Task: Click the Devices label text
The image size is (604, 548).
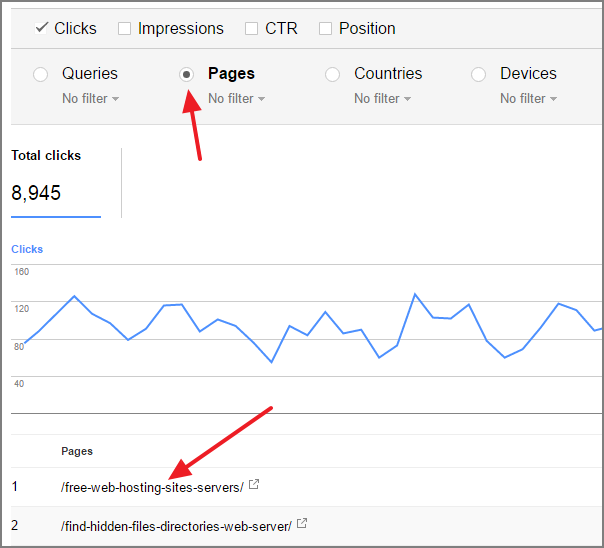Action: 528,73
